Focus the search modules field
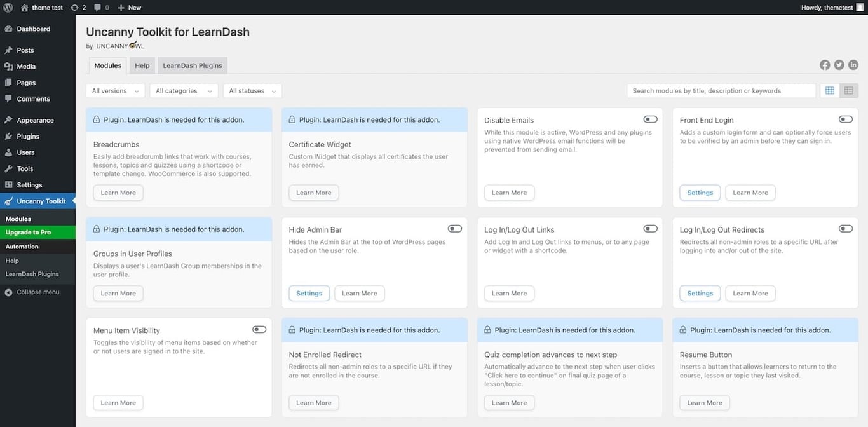The height and width of the screenshot is (427, 868). (x=721, y=91)
